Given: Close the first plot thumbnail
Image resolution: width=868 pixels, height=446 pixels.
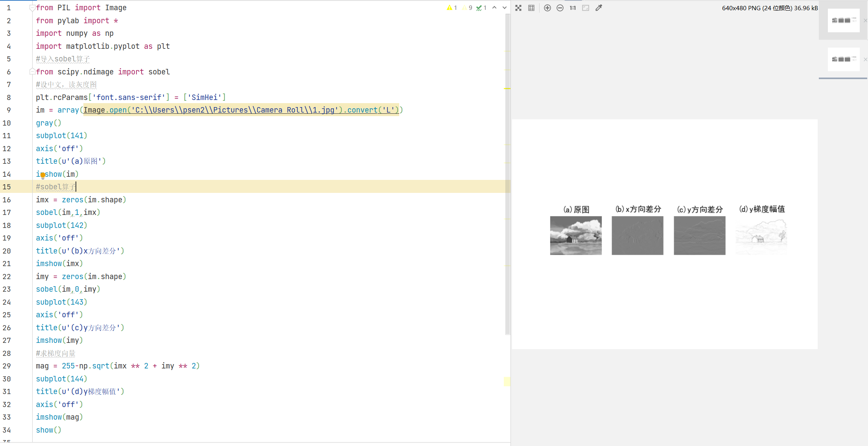Looking at the screenshot, I should coord(865,20).
